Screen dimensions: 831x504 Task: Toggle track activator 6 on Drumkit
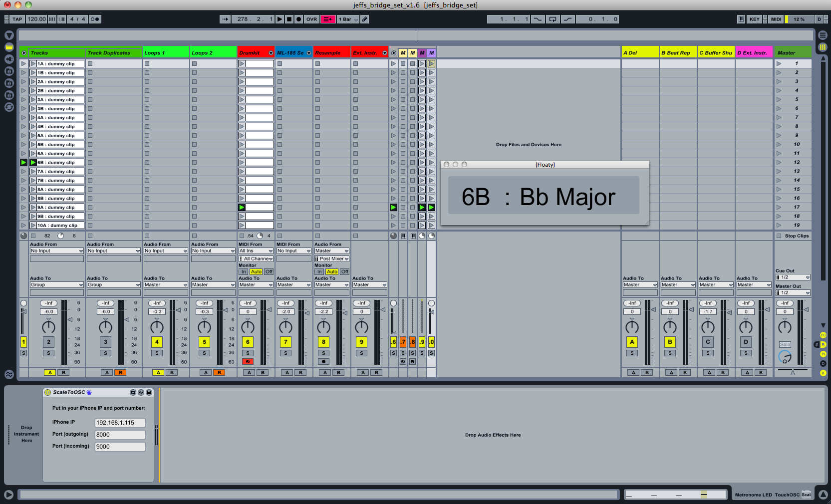(x=248, y=342)
